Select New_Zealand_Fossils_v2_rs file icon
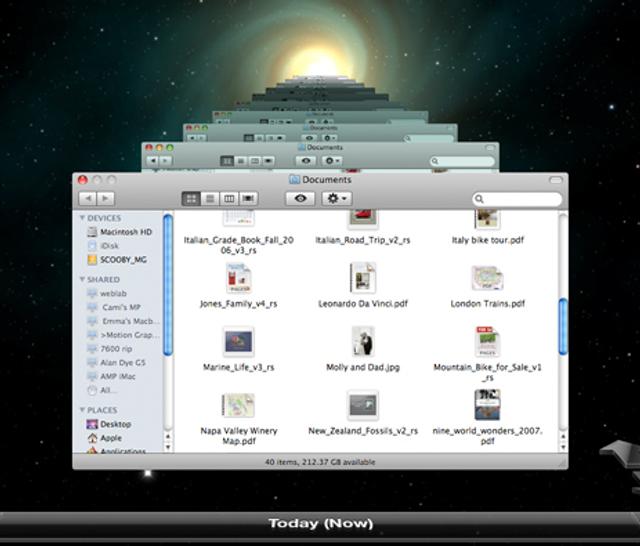 [363, 405]
